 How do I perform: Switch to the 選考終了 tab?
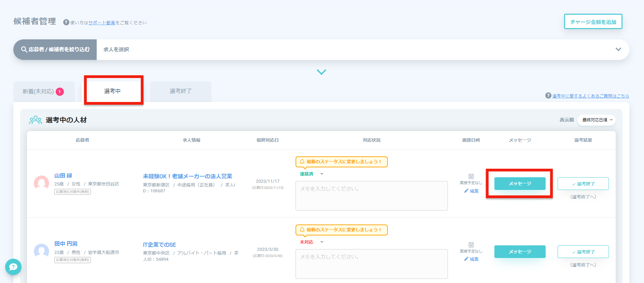point(181,91)
